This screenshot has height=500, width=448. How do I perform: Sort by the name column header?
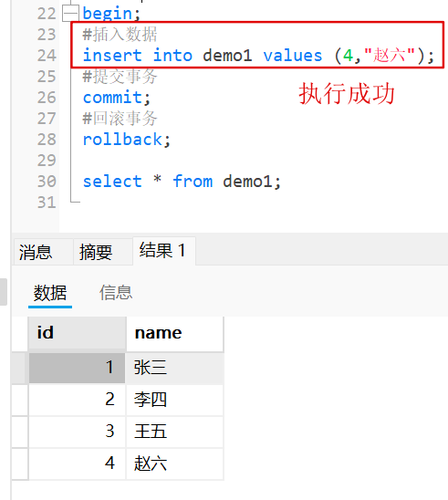(175, 334)
